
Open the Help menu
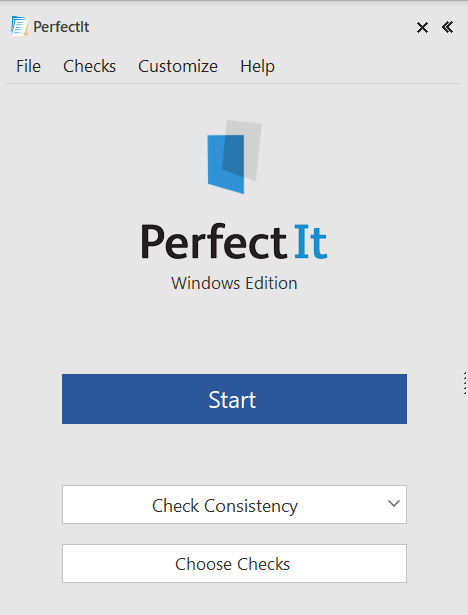(x=257, y=66)
